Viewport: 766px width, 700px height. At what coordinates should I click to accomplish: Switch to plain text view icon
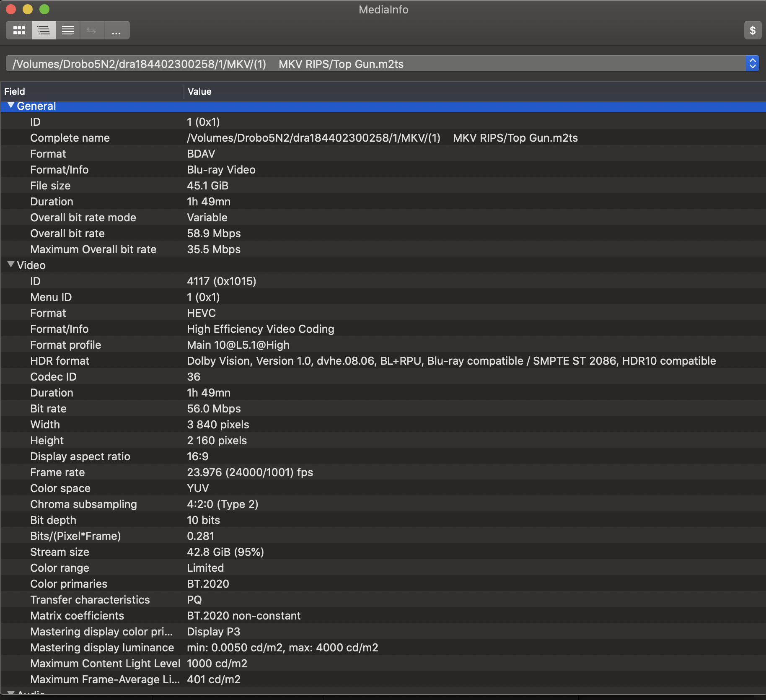point(68,30)
